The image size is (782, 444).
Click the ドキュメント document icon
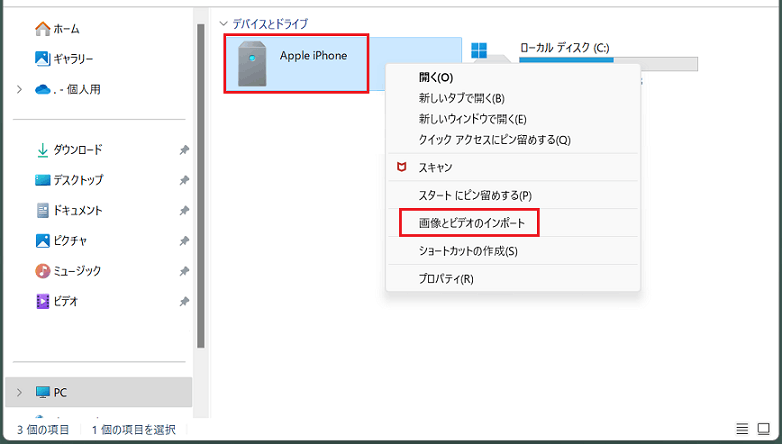pyautogui.click(x=43, y=211)
